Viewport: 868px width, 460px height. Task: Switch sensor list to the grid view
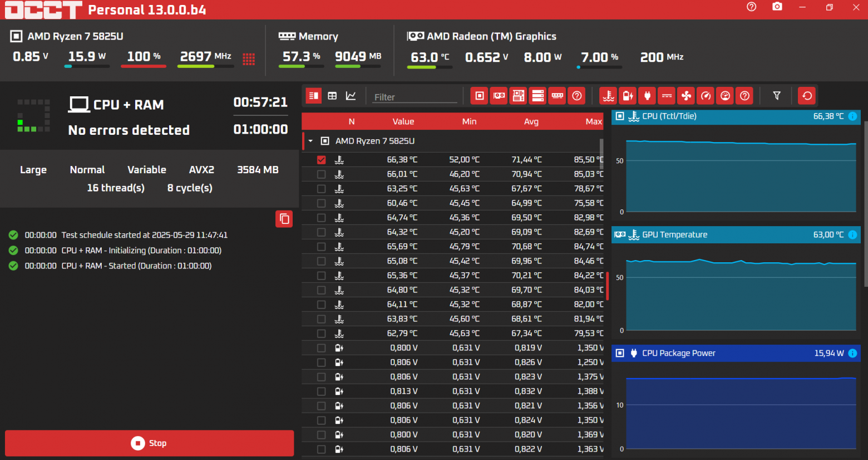(332, 96)
